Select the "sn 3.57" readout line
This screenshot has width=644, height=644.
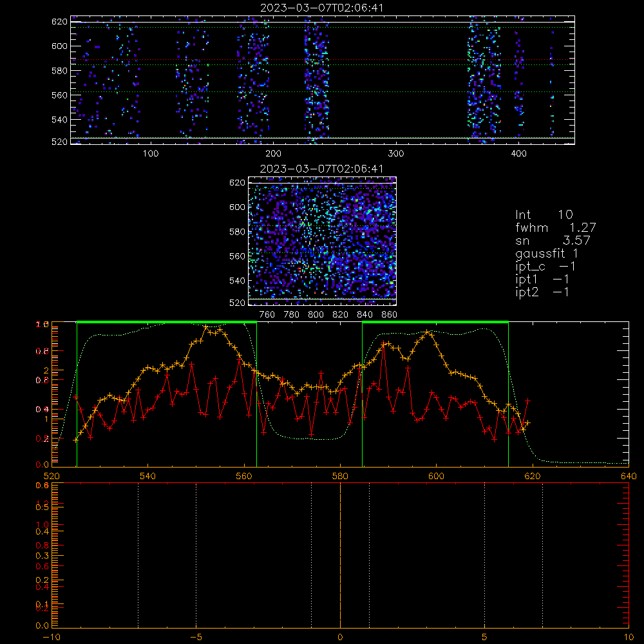coord(553,240)
